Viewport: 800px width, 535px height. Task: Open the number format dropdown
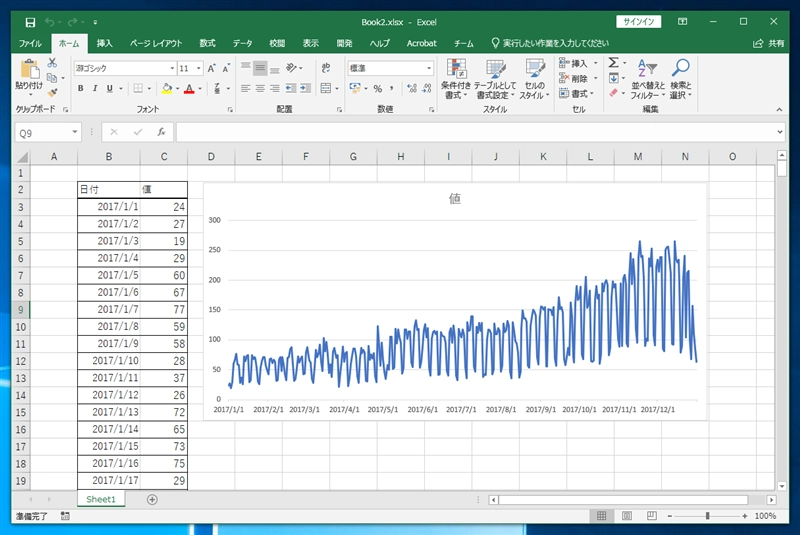(429, 68)
